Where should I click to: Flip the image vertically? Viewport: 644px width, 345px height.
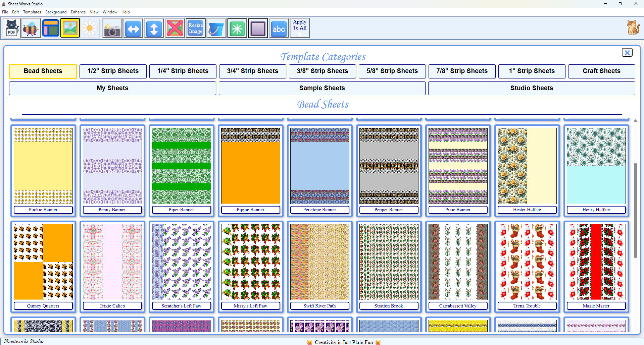(154, 28)
